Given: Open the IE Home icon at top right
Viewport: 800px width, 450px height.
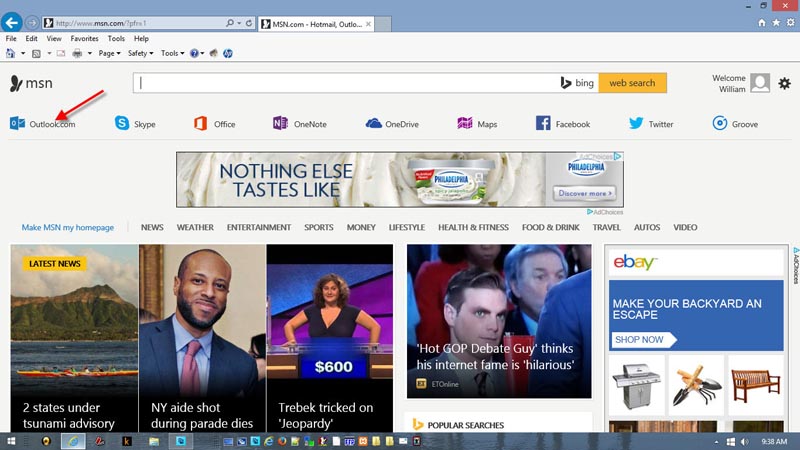Looking at the screenshot, I should click(x=762, y=22).
